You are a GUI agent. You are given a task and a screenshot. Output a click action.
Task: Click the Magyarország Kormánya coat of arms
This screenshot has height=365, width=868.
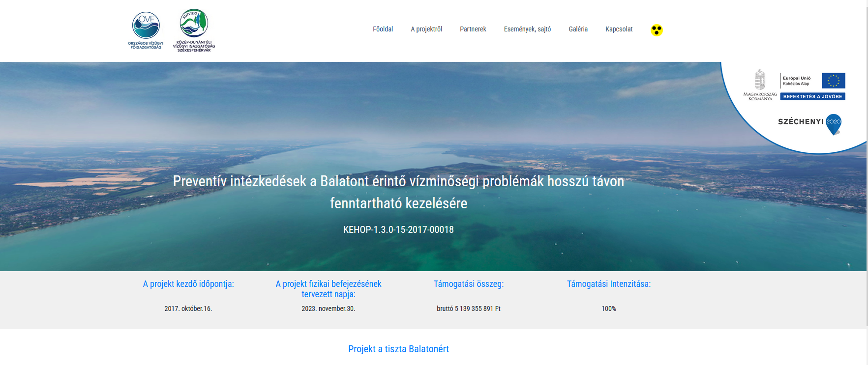click(x=760, y=85)
